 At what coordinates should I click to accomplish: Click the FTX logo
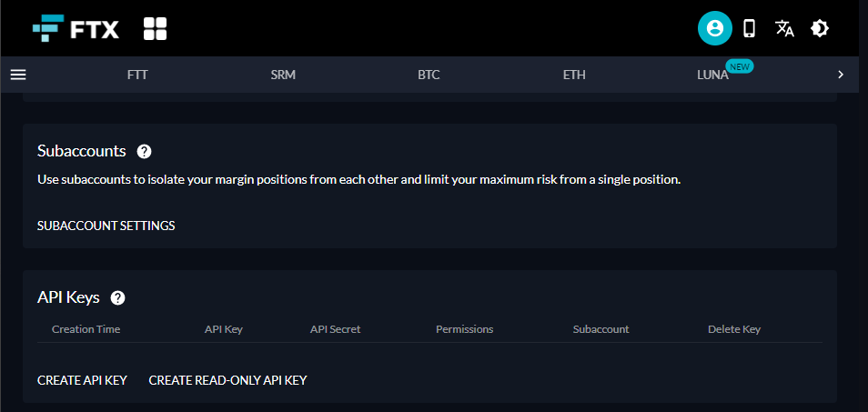[x=76, y=29]
